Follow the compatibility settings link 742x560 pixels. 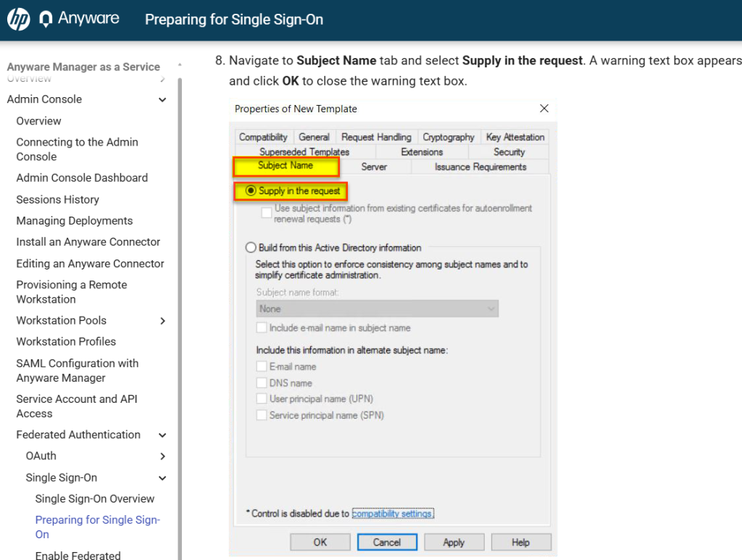pos(392,514)
